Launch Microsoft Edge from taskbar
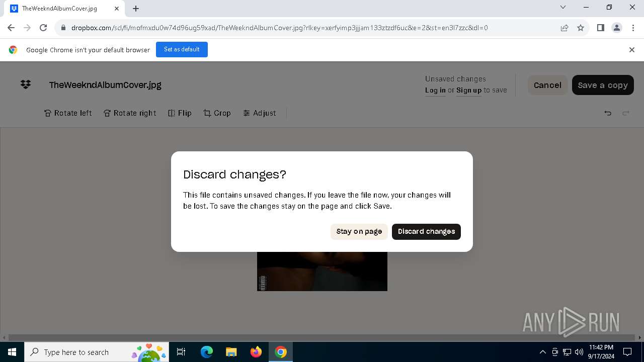 [207, 352]
